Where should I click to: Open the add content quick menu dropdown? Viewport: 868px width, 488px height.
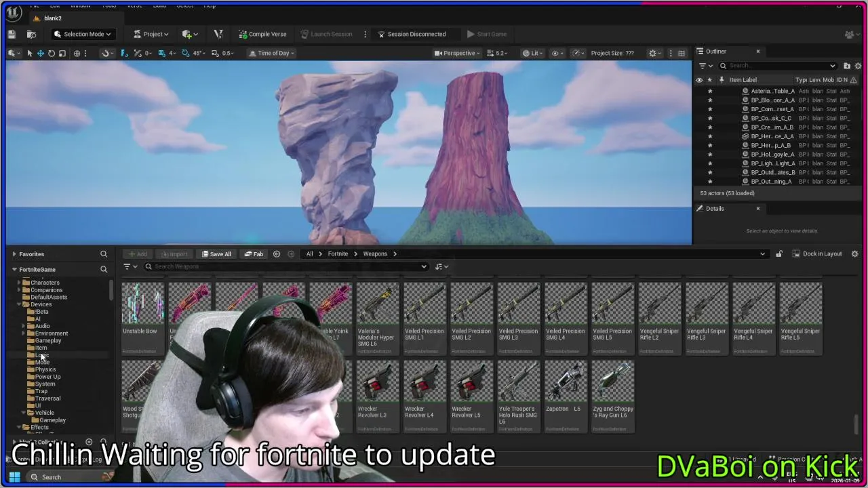[190, 34]
